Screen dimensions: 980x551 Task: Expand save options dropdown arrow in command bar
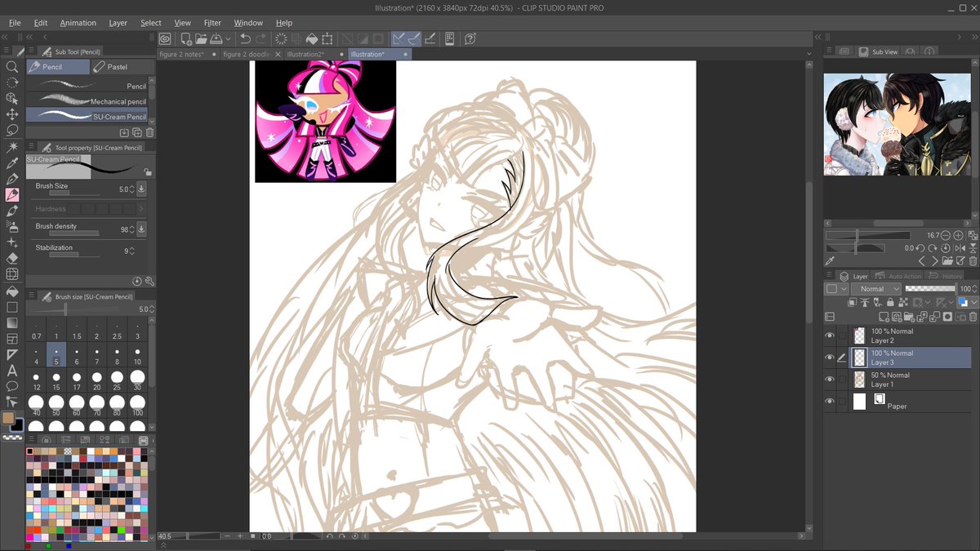pyautogui.click(x=228, y=38)
